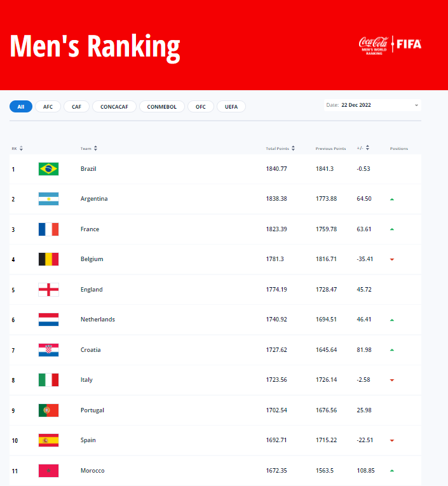Click the Croatia flag icon
The image size is (448, 486).
48,350
